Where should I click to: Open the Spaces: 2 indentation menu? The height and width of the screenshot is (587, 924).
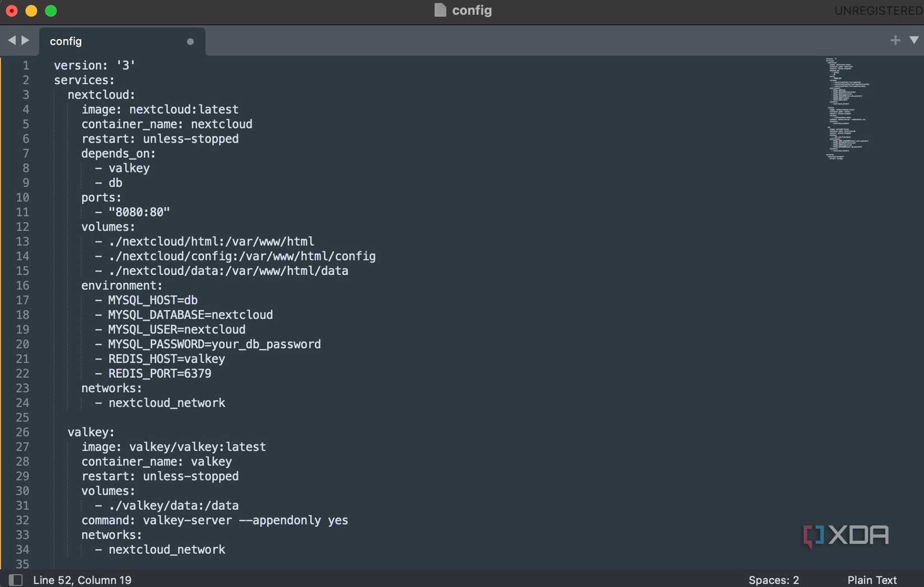pyautogui.click(x=773, y=580)
